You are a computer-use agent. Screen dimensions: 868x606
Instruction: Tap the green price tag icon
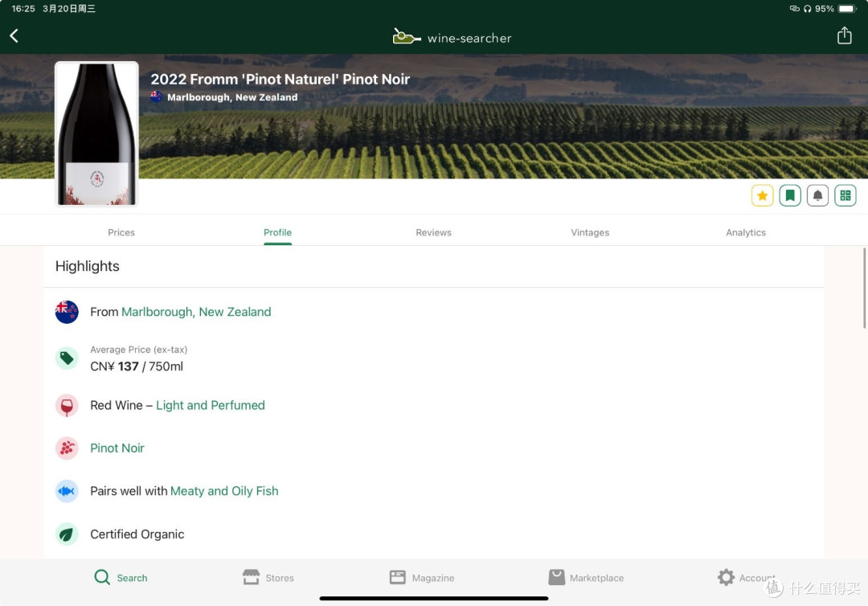pyautogui.click(x=67, y=358)
